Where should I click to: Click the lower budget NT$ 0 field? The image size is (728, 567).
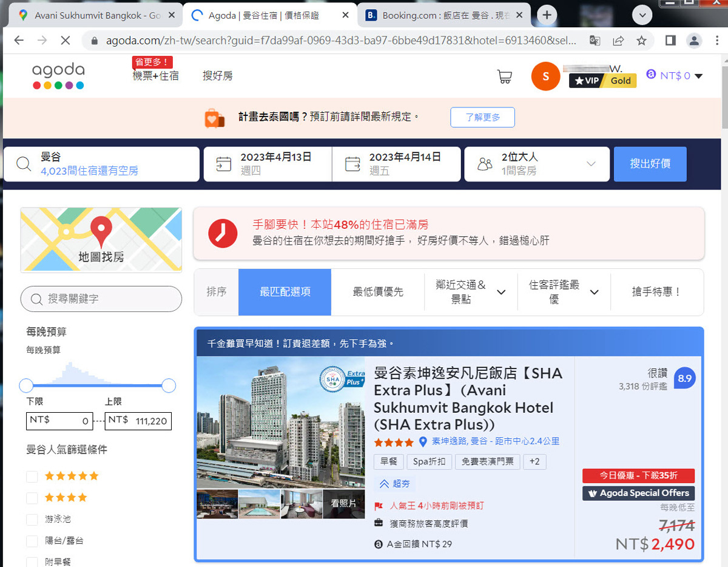pos(60,421)
